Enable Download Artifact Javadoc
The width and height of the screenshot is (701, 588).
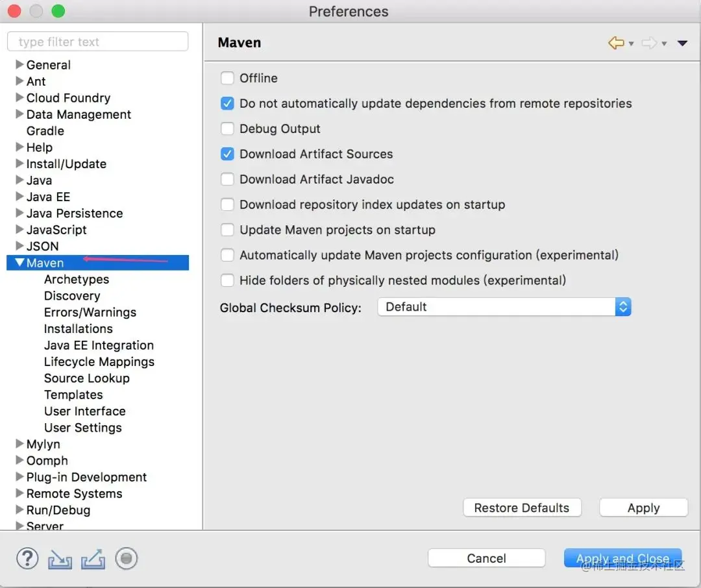(x=227, y=179)
